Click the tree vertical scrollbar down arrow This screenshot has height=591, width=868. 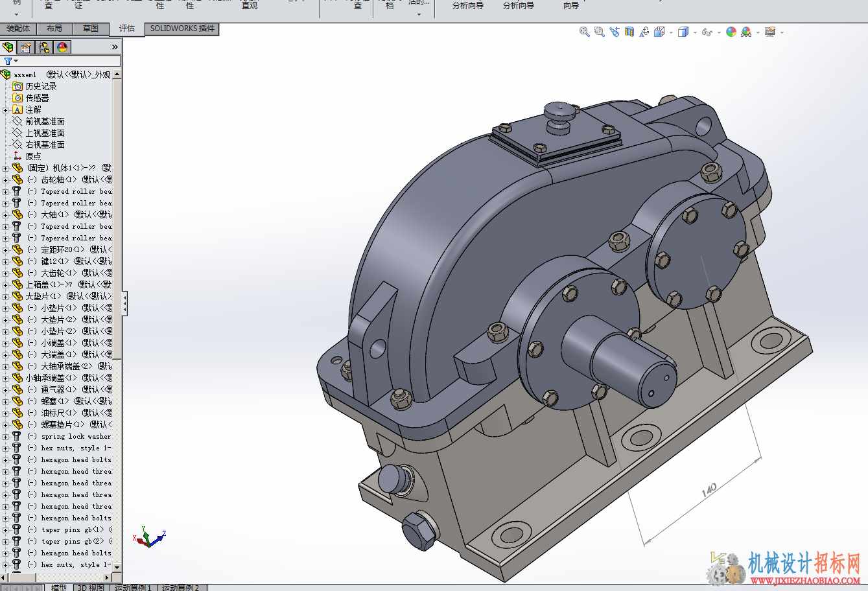[117, 567]
